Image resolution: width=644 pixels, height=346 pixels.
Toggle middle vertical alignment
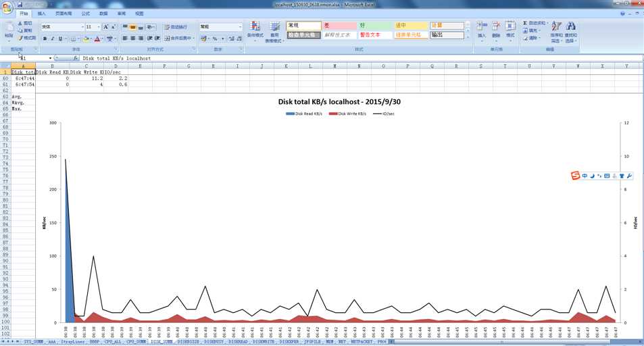(132, 27)
